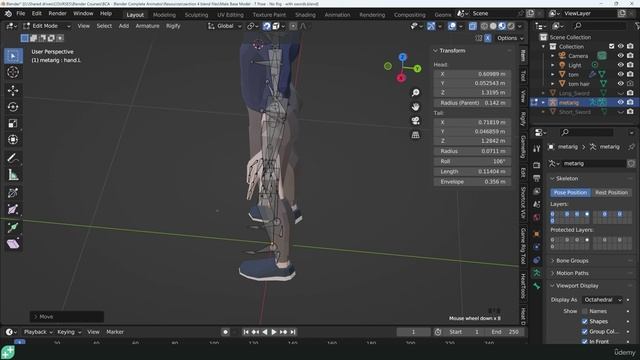Image resolution: width=640 pixels, height=360 pixels.
Task: Open the Render menu
Action: (57, 13)
